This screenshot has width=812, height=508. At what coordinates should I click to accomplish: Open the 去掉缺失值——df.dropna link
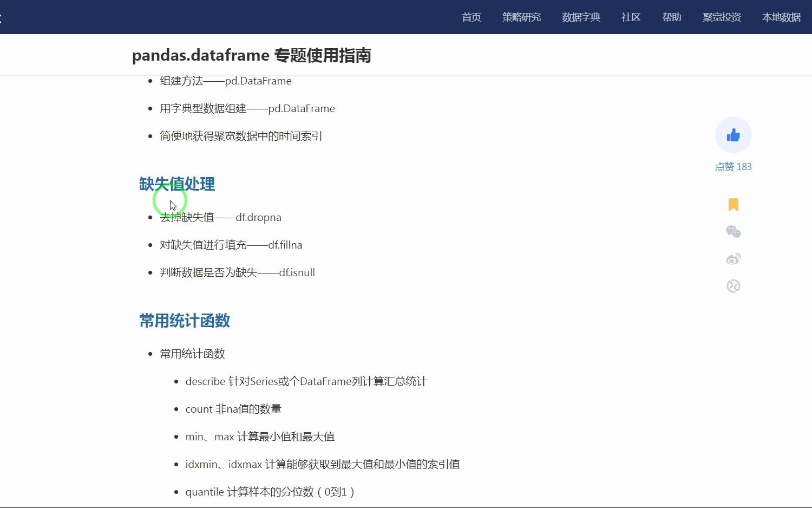(x=221, y=217)
